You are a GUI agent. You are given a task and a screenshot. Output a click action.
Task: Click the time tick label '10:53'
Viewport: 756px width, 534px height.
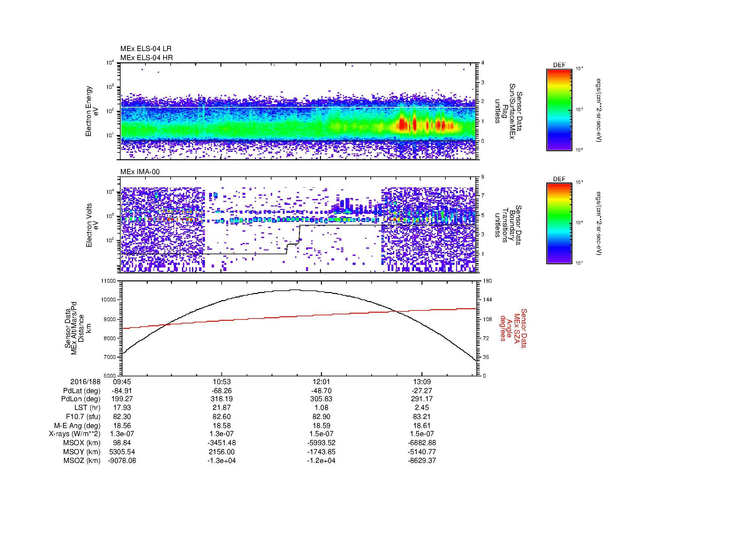pos(222,382)
